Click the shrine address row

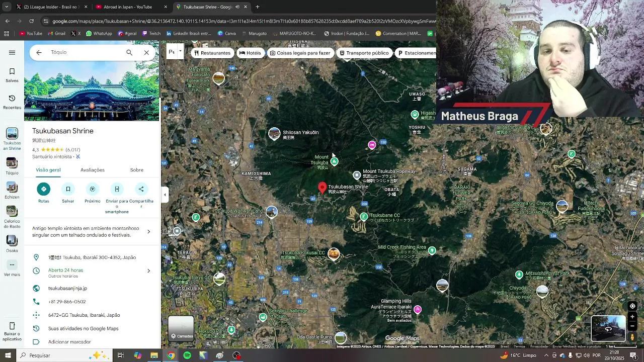[x=92, y=257]
